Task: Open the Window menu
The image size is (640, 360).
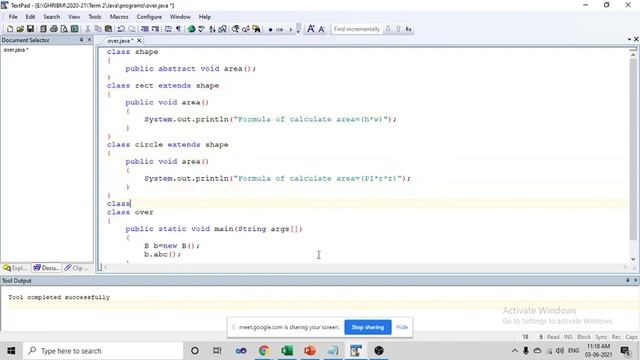Action: pyautogui.click(x=180, y=17)
